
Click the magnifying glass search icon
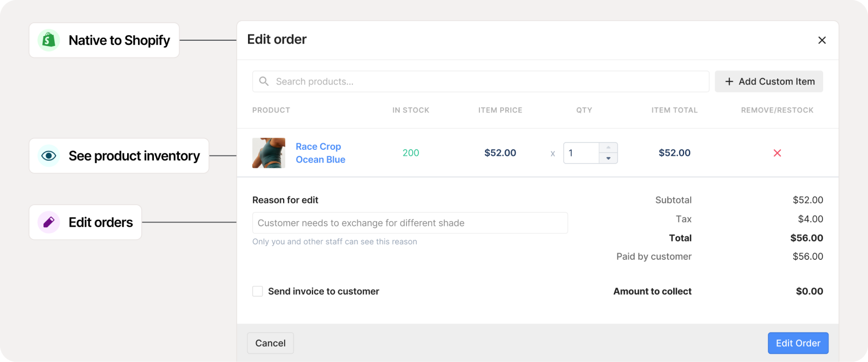pos(264,82)
